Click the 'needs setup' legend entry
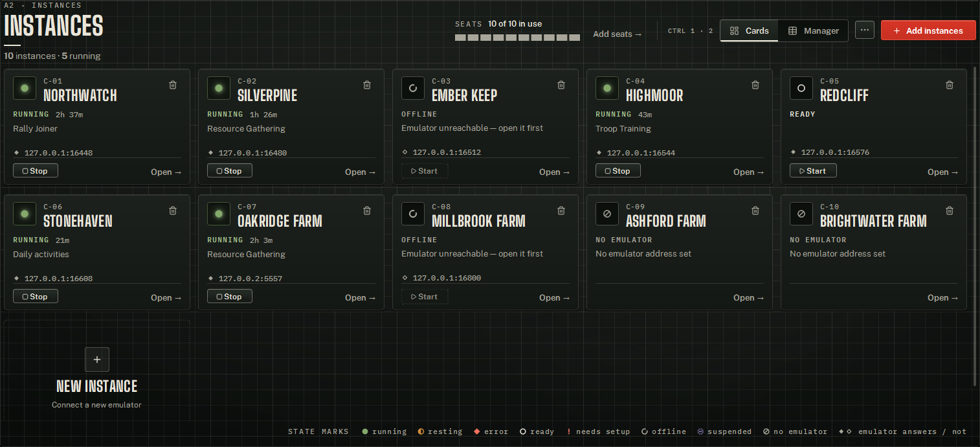980x447 pixels. coord(598,431)
